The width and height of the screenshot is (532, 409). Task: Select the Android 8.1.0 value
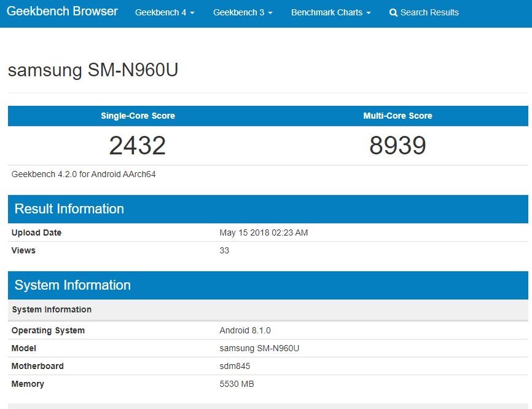pos(245,330)
